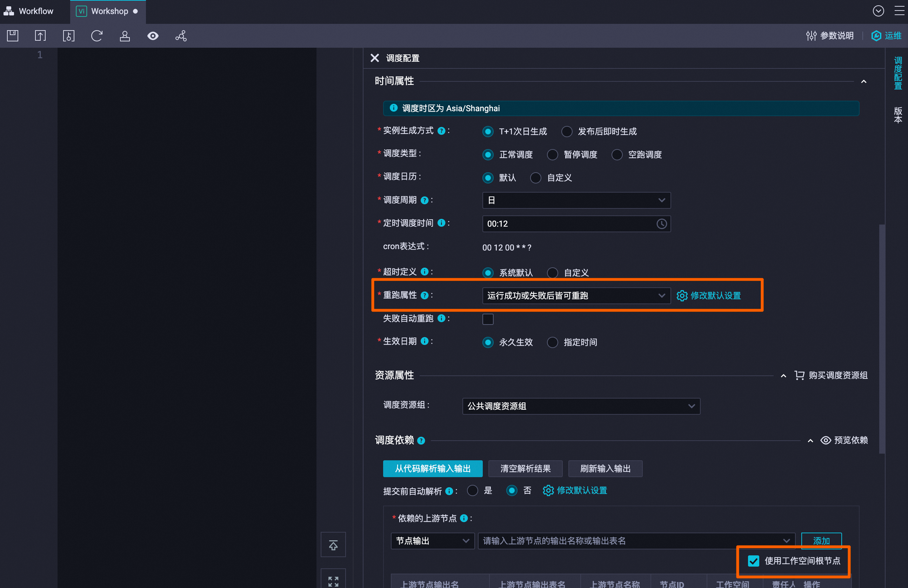Open upstream node output name combo box
908x588 pixels.
[636, 541]
